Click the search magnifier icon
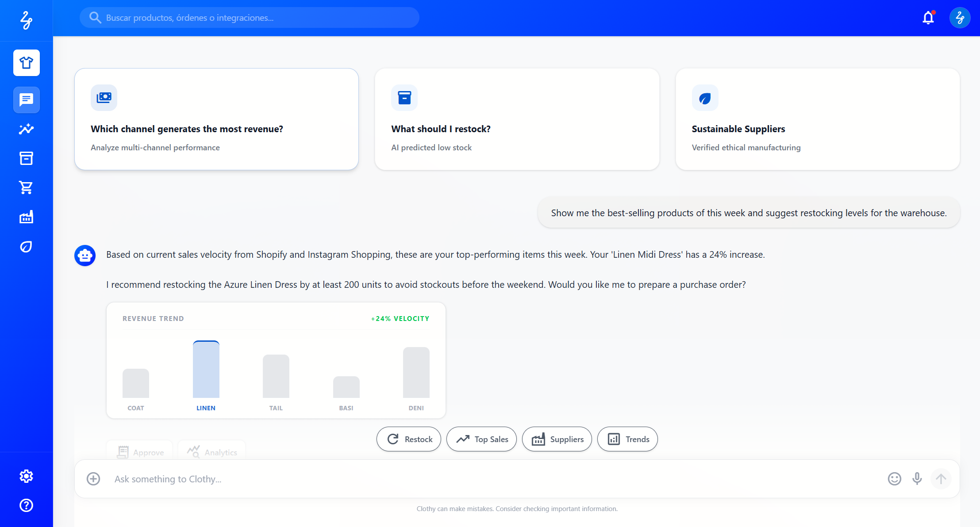Image resolution: width=980 pixels, height=527 pixels. pyautogui.click(x=95, y=18)
